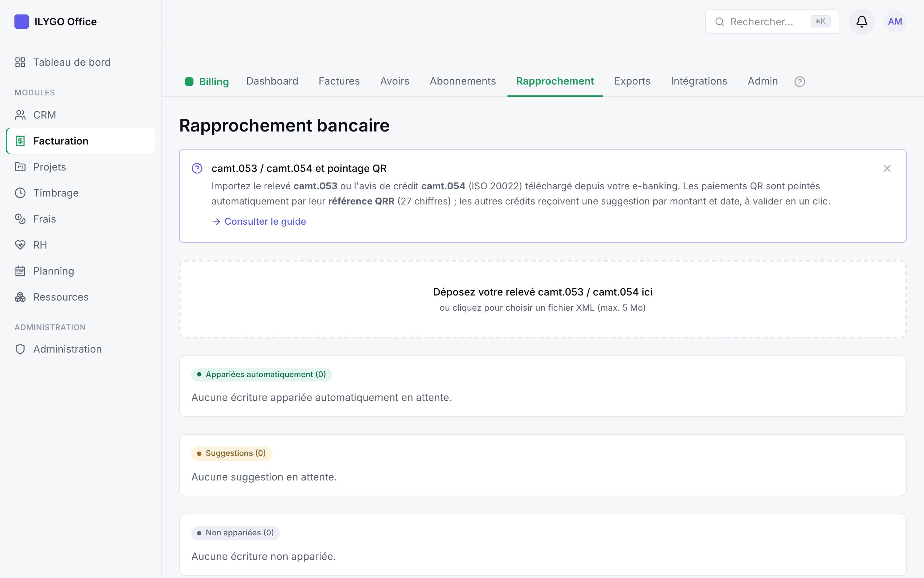Click the ⌘K shortcut hint
The image size is (924, 578).
pyautogui.click(x=820, y=21)
